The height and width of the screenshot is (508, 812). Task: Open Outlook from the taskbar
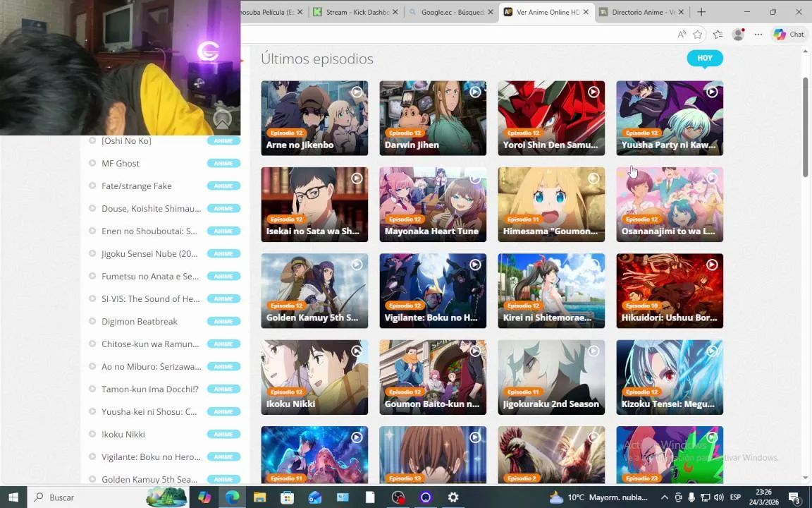315,497
